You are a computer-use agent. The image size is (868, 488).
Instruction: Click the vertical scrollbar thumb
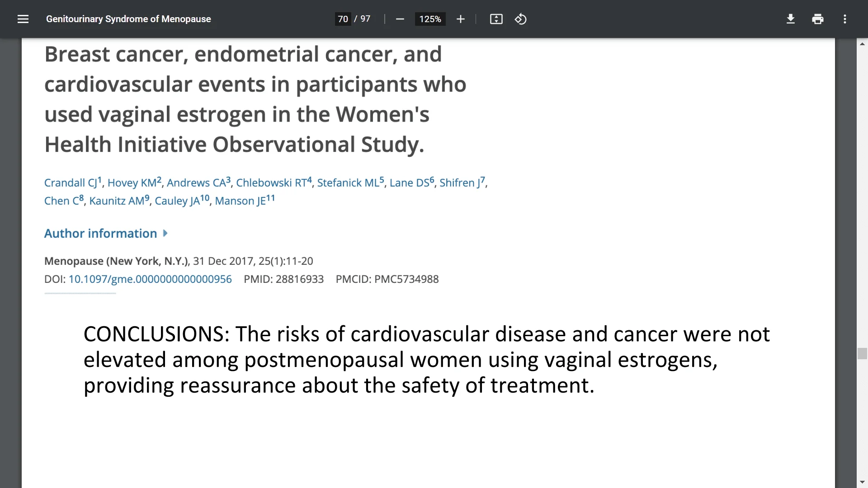(x=862, y=353)
